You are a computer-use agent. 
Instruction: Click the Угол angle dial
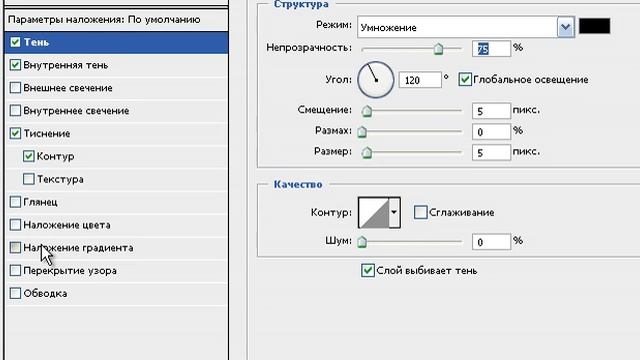[x=376, y=80]
